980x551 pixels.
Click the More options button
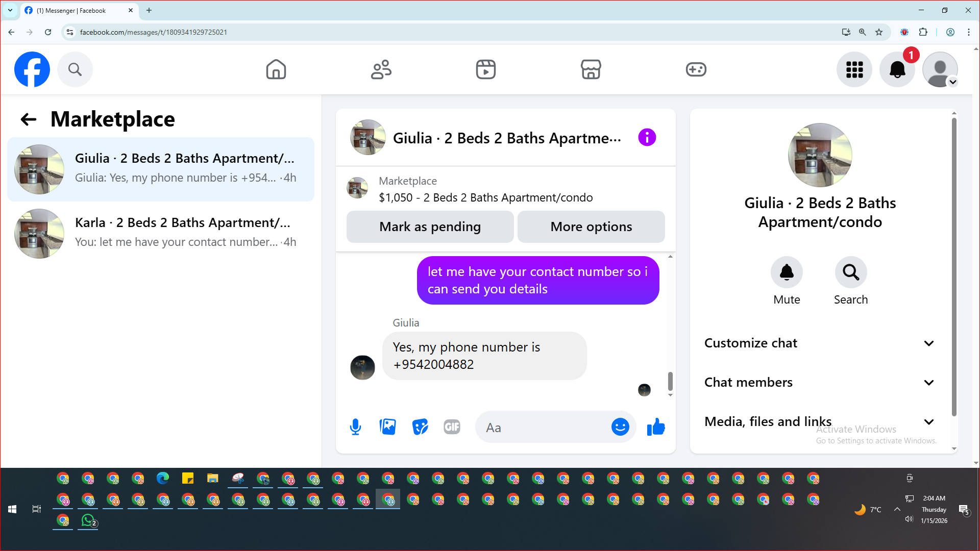591,227
